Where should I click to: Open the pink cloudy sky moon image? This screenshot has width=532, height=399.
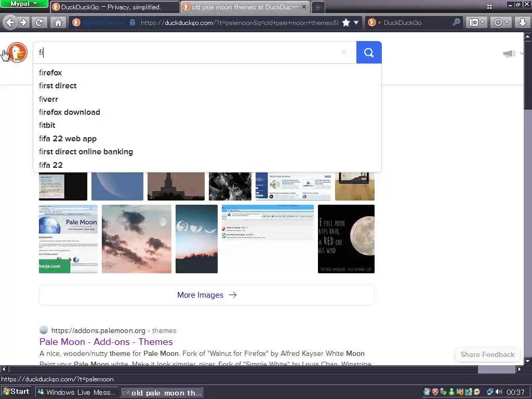pos(137,239)
